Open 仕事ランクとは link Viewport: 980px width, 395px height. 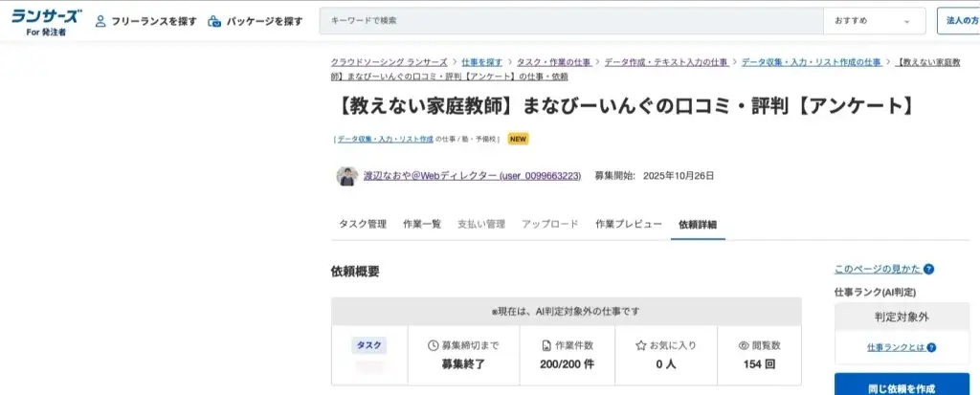(x=896, y=347)
